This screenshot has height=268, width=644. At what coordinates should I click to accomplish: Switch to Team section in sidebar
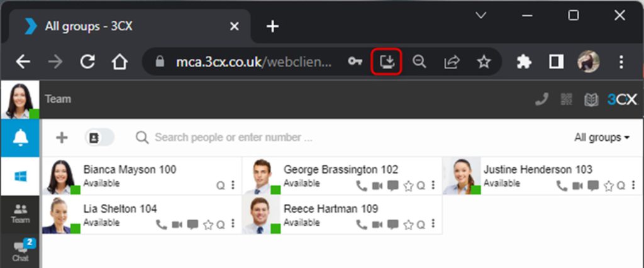coord(20,214)
